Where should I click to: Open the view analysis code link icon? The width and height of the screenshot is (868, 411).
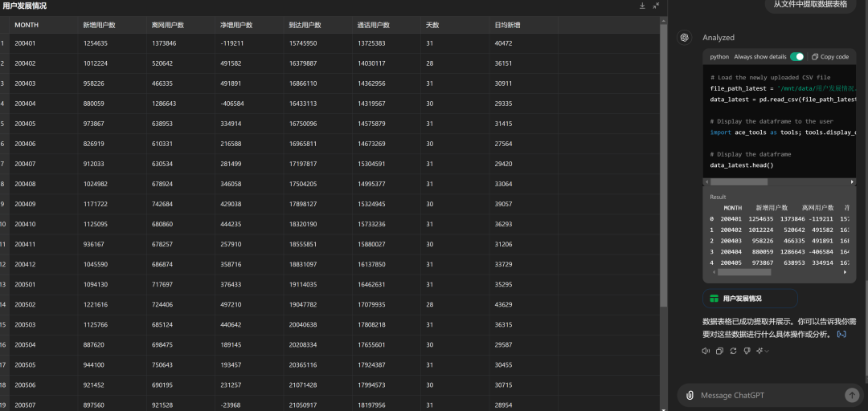click(x=841, y=334)
